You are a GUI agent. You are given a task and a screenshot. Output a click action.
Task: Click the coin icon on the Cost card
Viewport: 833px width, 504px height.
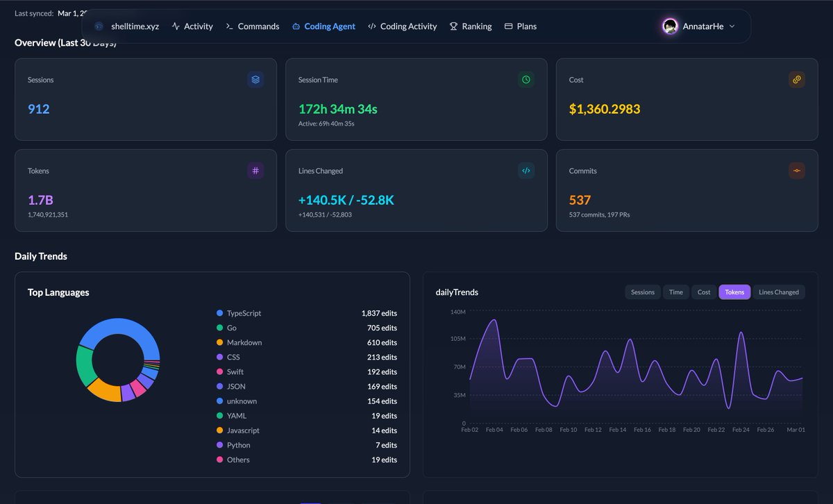(796, 79)
